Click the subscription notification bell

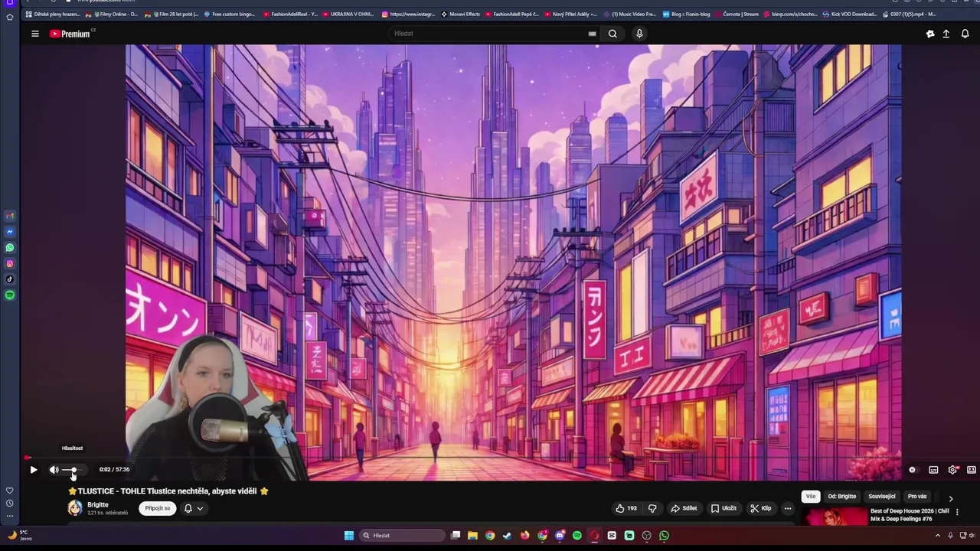coord(188,508)
